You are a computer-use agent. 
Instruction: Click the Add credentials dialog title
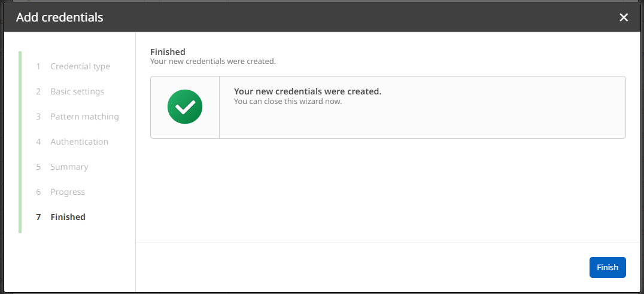[60, 17]
